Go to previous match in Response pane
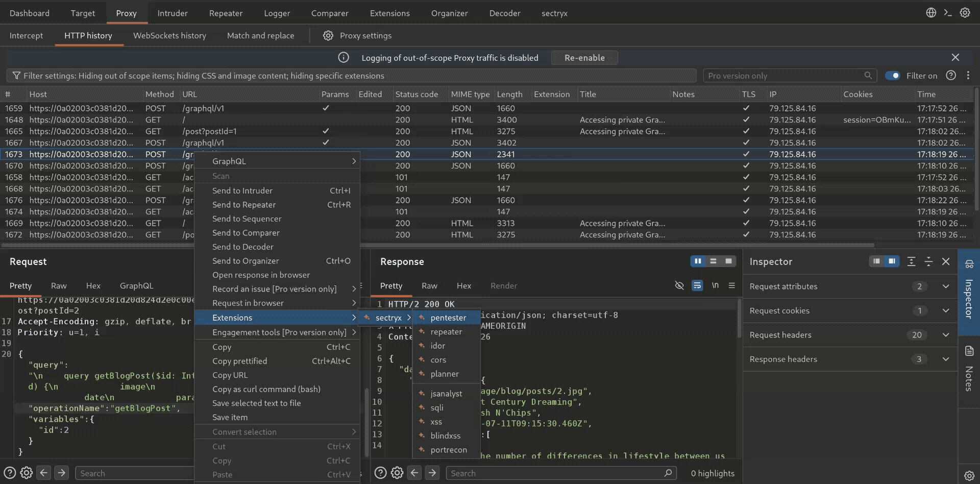The image size is (980, 484). point(414,473)
